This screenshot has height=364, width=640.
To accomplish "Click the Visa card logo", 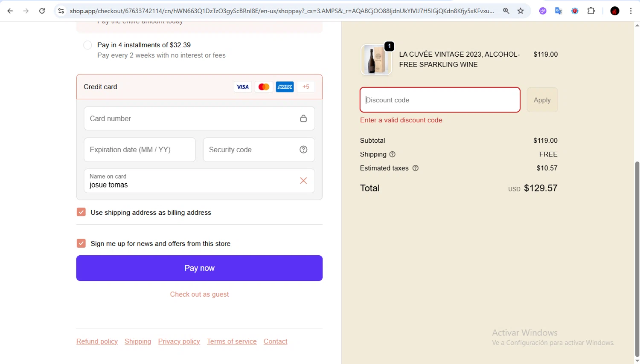I will [243, 87].
